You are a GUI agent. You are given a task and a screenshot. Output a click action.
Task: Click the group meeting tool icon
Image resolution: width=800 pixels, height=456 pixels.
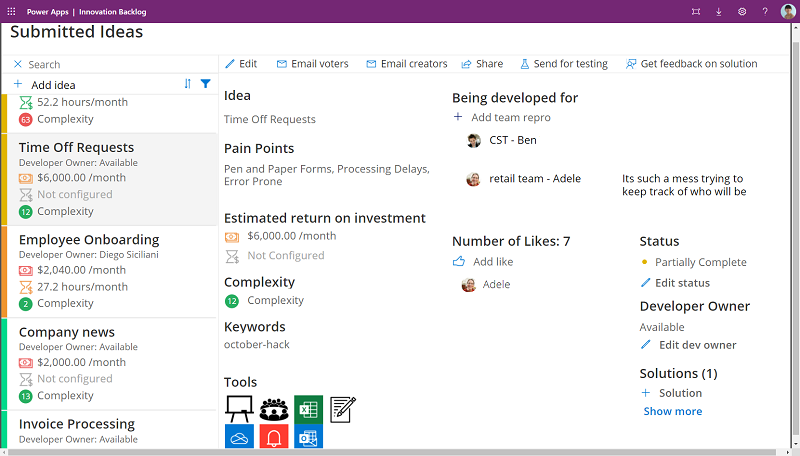click(x=274, y=410)
